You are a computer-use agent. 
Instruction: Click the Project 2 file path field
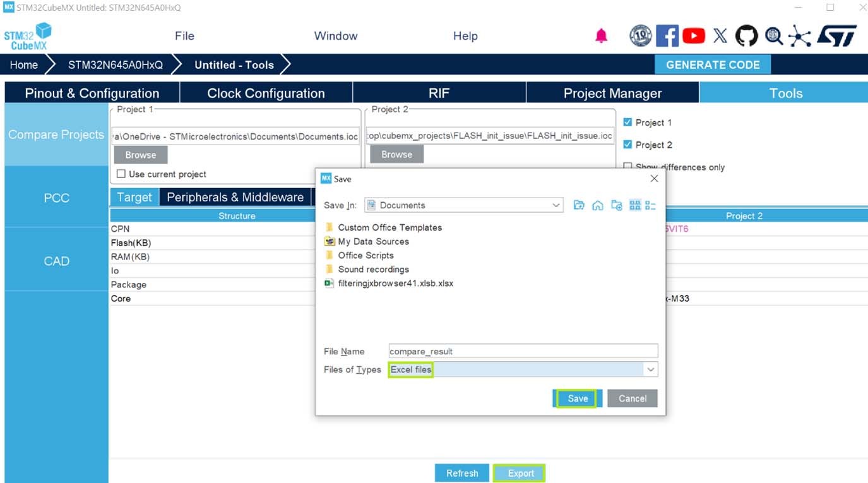(x=490, y=136)
